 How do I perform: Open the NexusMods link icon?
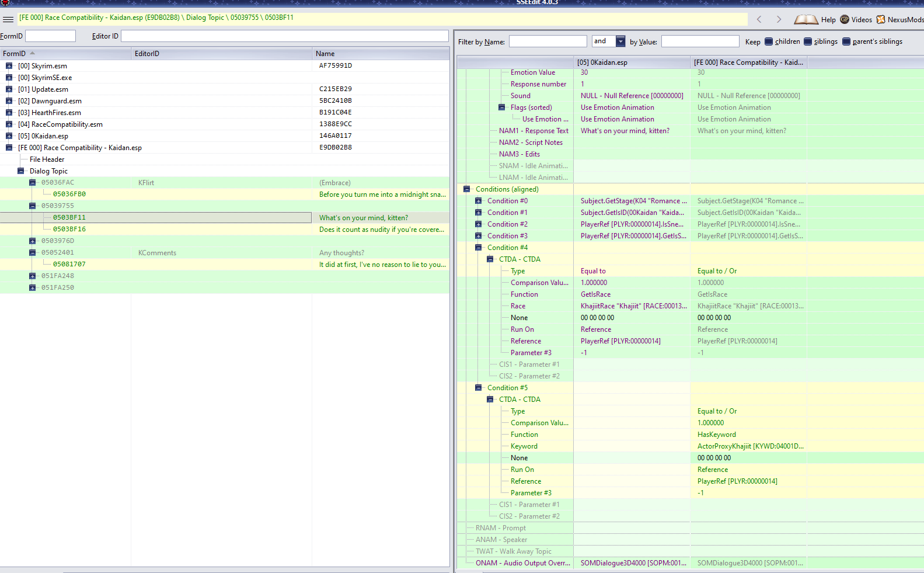tap(881, 19)
